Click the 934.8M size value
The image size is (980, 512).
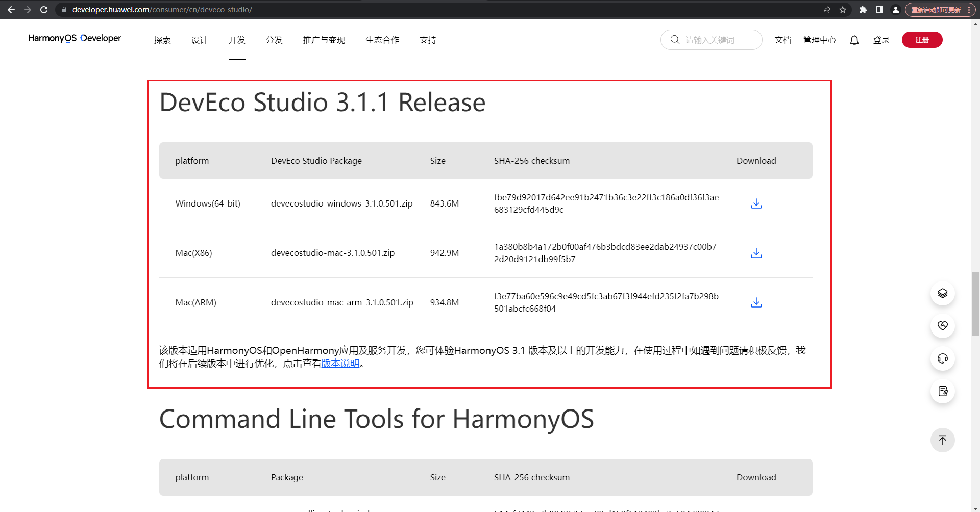(445, 302)
